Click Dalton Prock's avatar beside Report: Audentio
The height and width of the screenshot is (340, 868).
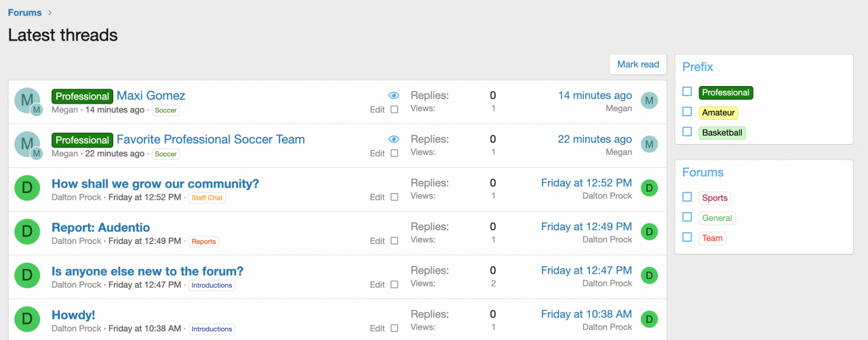coord(27,232)
